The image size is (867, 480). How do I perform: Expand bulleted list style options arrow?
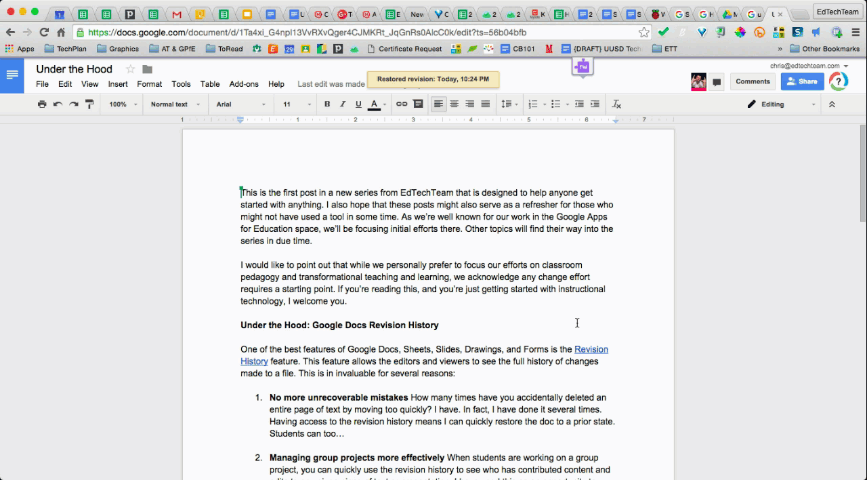click(x=567, y=104)
